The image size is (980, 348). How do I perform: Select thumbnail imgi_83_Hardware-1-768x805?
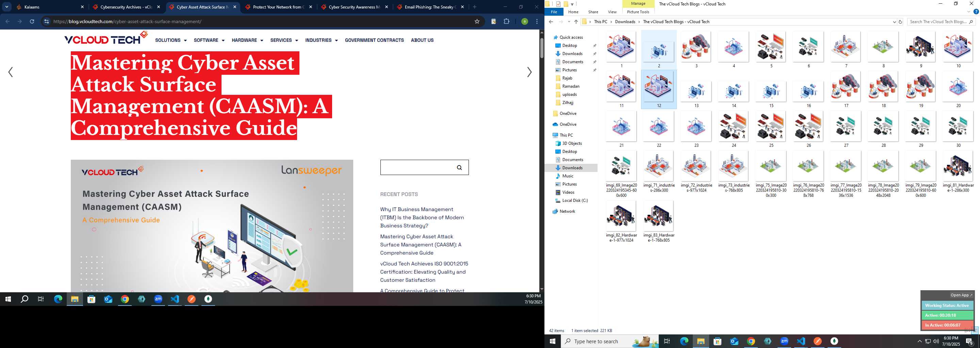click(x=658, y=221)
